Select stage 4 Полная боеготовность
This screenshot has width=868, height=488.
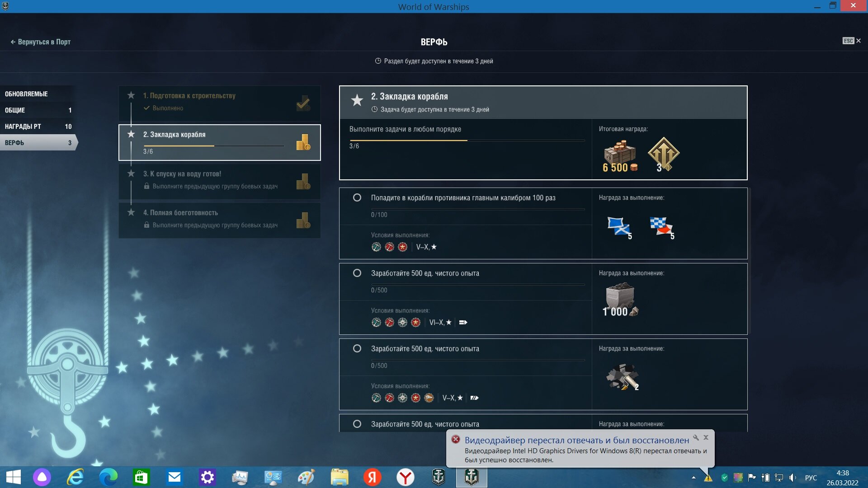click(220, 220)
